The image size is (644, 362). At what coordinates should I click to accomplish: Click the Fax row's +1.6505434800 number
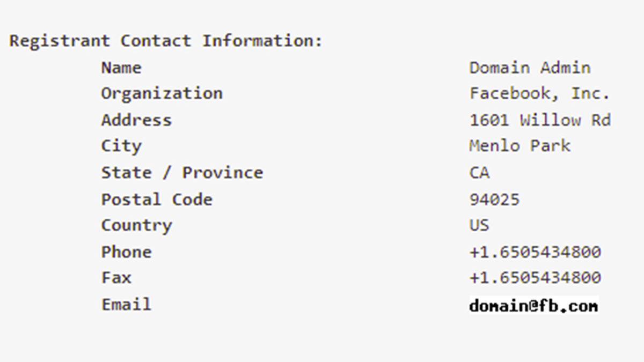pyautogui.click(x=535, y=278)
